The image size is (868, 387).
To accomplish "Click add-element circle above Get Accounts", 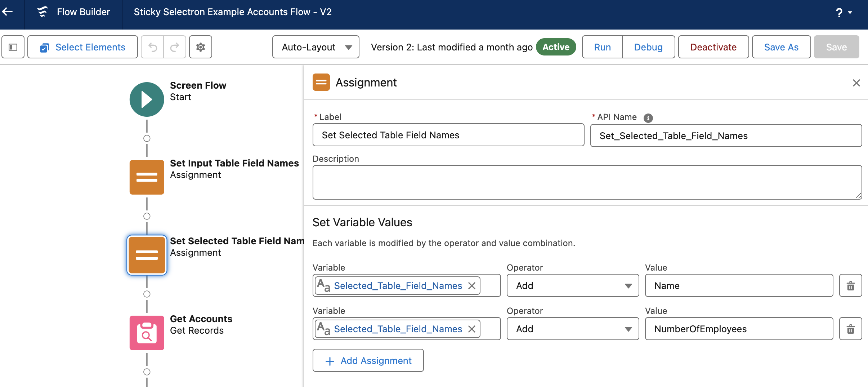I will 147,294.
